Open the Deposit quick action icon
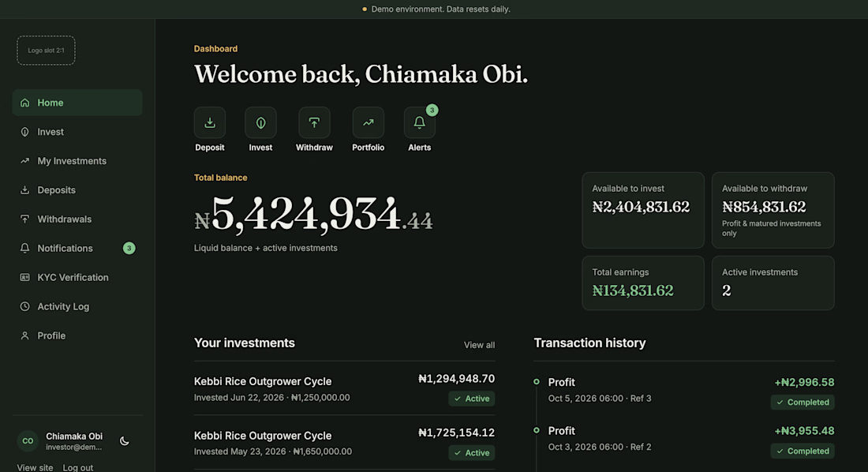868x472 pixels. [x=210, y=122]
